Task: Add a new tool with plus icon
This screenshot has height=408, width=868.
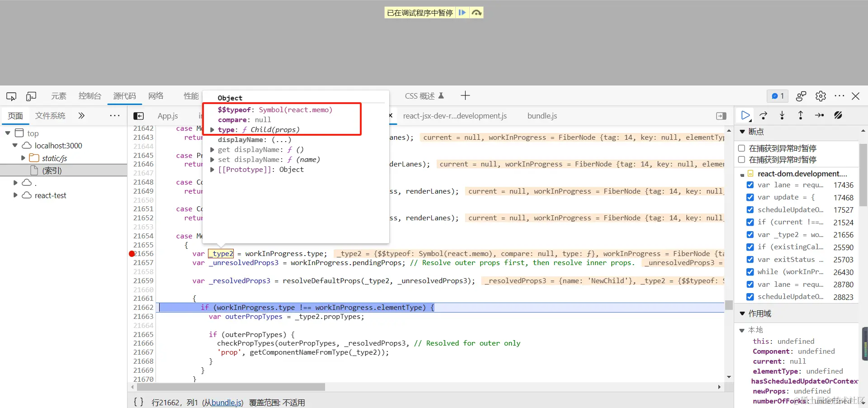Action: (x=465, y=95)
